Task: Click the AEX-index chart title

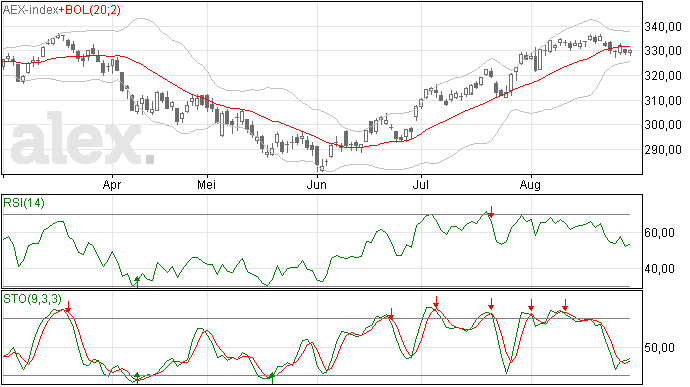Action: coord(30,10)
